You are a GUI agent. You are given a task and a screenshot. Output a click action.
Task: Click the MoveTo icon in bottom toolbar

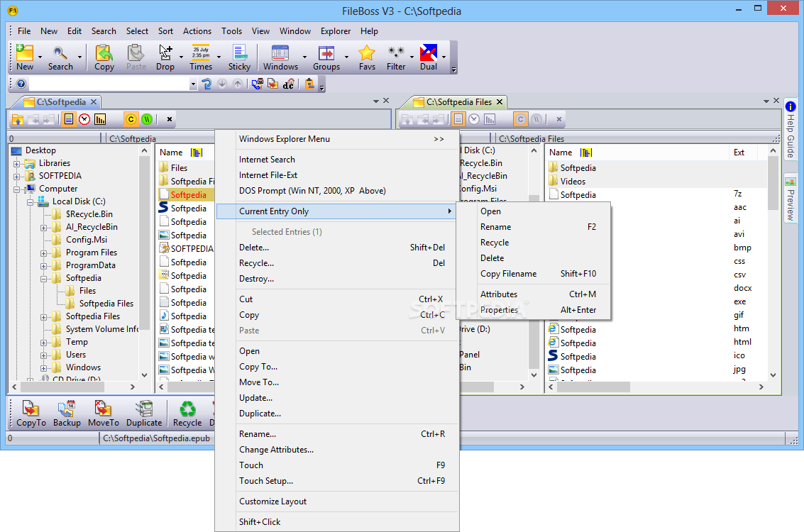(103, 409)
